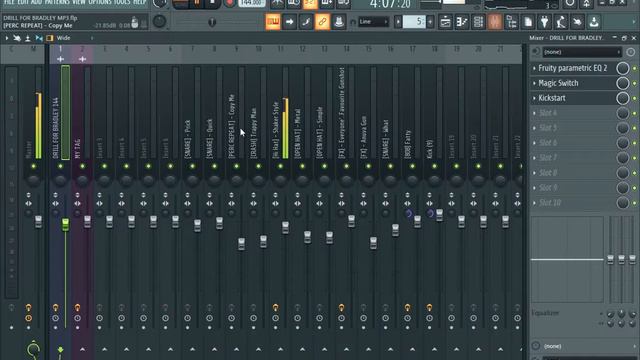This screenshot has height=360, width=640.
Task: Expand the Slot 10 arrow menu
Action: [x=534, y=203]
